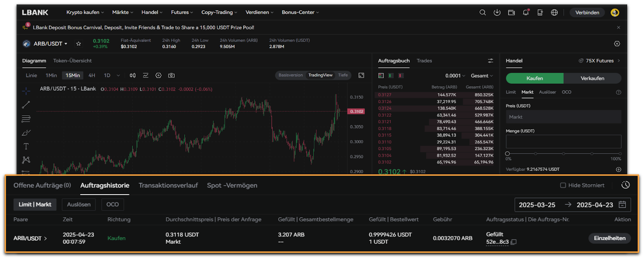This screenshot has width=644, height=264.
Task: Copy the order number 52e...8c3
Action: coord(514,242)
